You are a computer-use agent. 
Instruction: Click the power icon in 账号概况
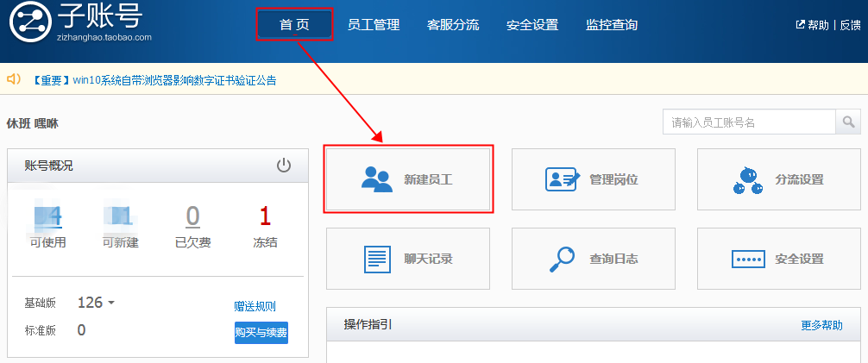coord(284,166)
